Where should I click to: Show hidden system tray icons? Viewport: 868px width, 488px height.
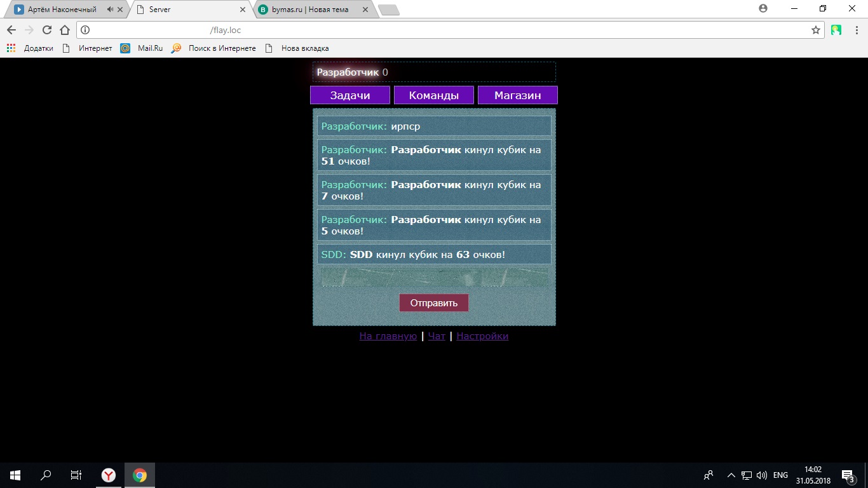click(x=731, y=475)
